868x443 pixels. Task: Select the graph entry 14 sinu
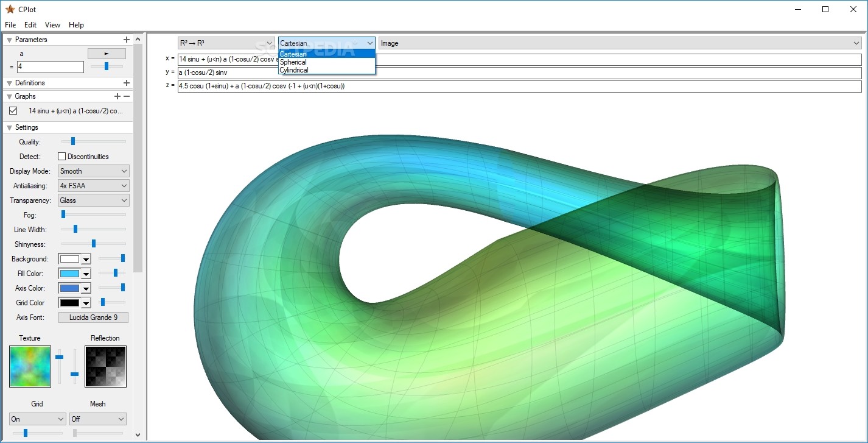[76, 111]
